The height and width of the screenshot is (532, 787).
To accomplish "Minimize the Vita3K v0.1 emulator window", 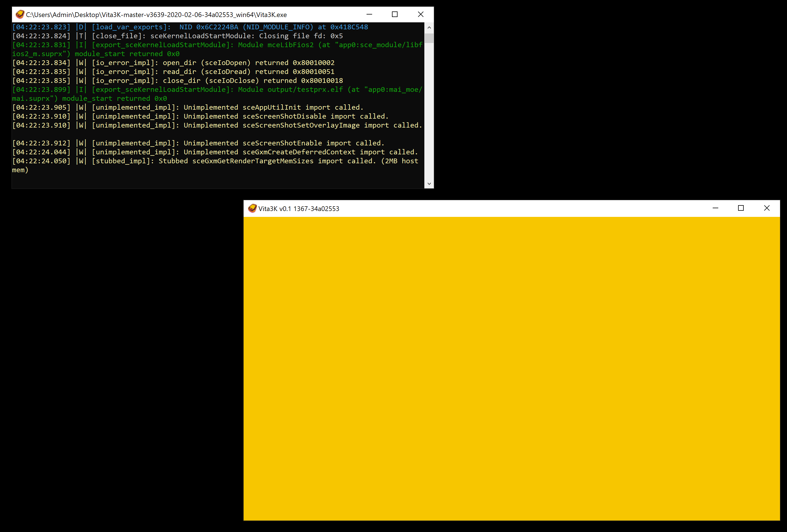I will point(715,208).
